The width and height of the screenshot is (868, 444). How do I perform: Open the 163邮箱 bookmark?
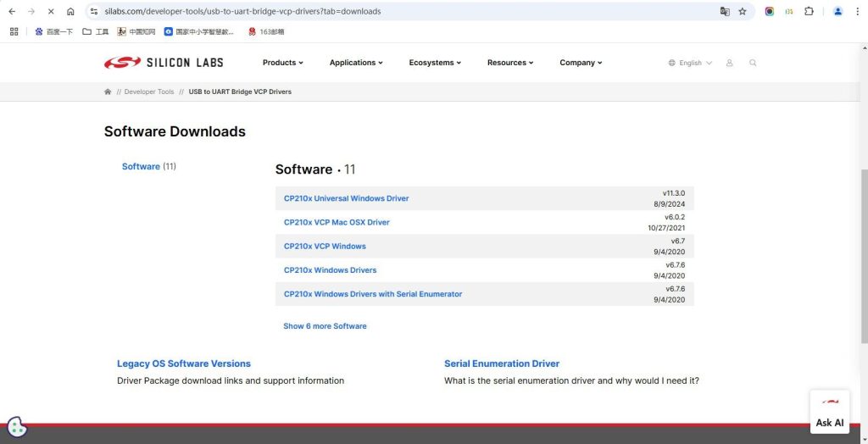pos(266,31)
